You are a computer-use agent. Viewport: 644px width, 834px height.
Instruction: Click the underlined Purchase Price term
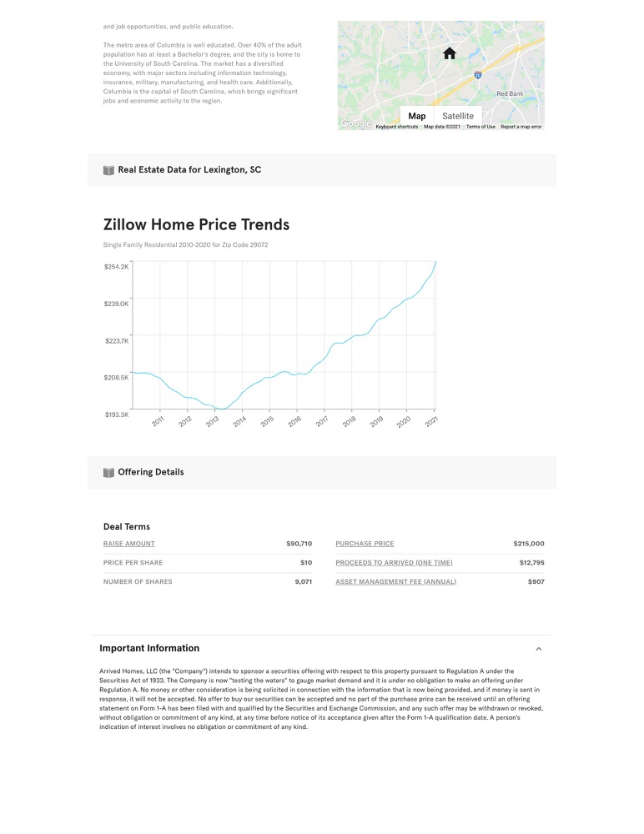pos(365,544)
